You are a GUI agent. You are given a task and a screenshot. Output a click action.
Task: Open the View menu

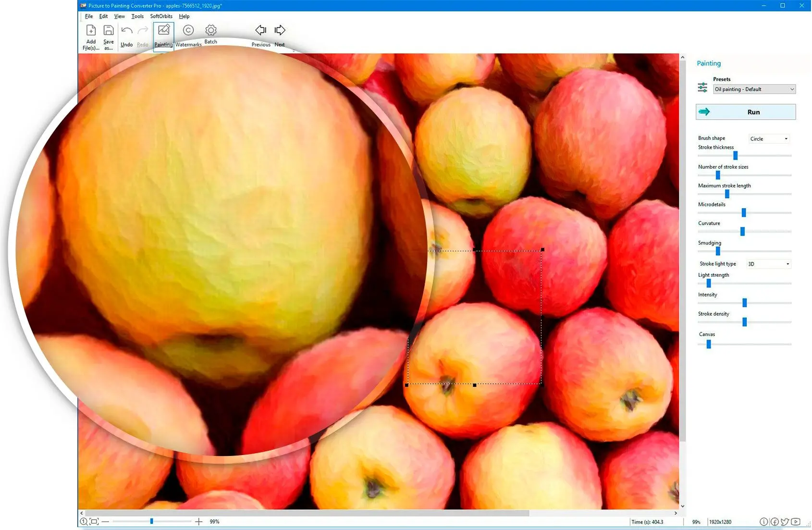click(x=120, y=16)
